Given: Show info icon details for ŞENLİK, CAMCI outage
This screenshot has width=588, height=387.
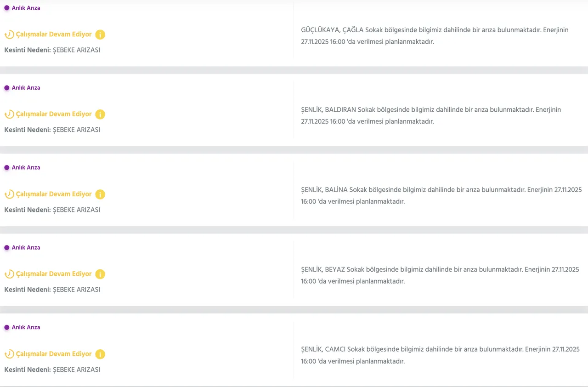Looking at the screenshot, I should [x=100, y=354].
